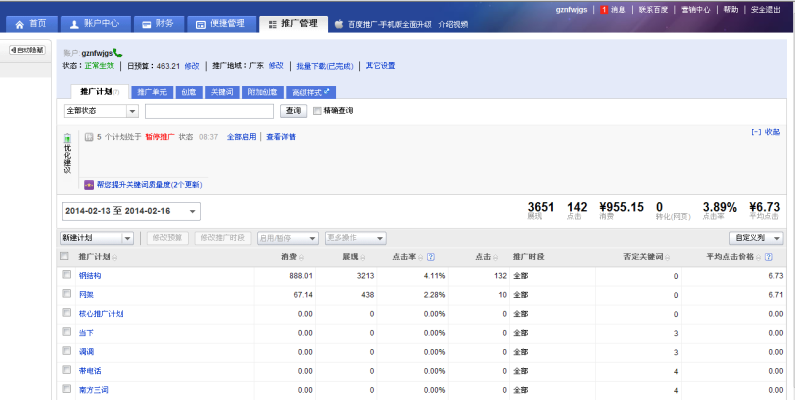
Task: Toggle the select-all checkbox in table header
Action: 66,256
